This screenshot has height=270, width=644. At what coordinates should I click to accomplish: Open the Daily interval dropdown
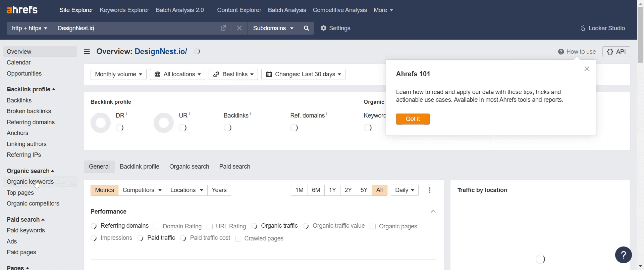click(405, 190)
